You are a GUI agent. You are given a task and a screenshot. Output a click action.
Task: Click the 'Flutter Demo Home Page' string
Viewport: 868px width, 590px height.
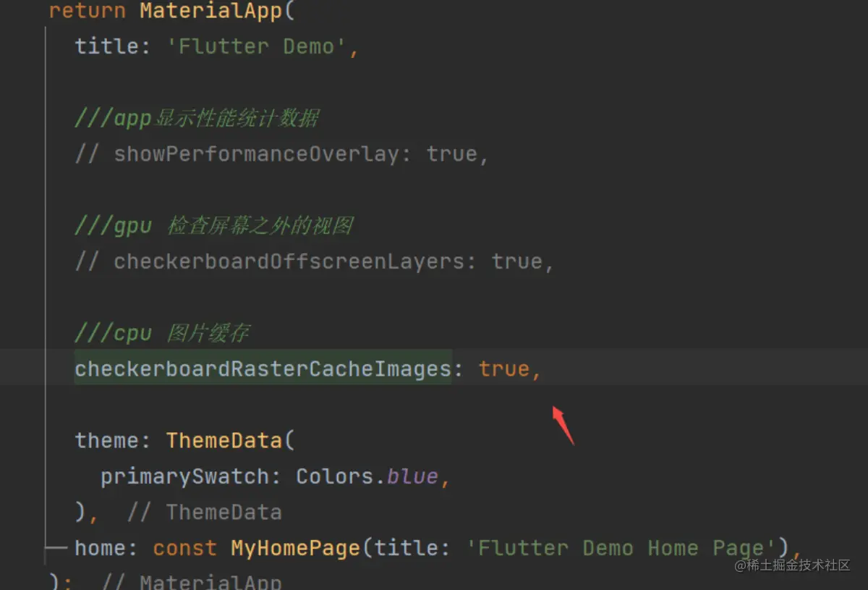(x=622, y=548)
